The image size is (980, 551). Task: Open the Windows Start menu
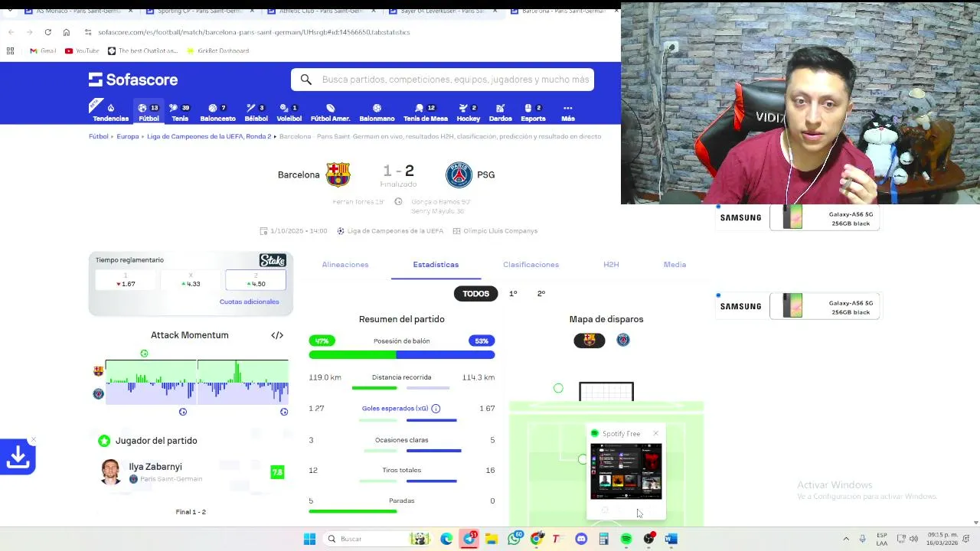click(309, 539)
